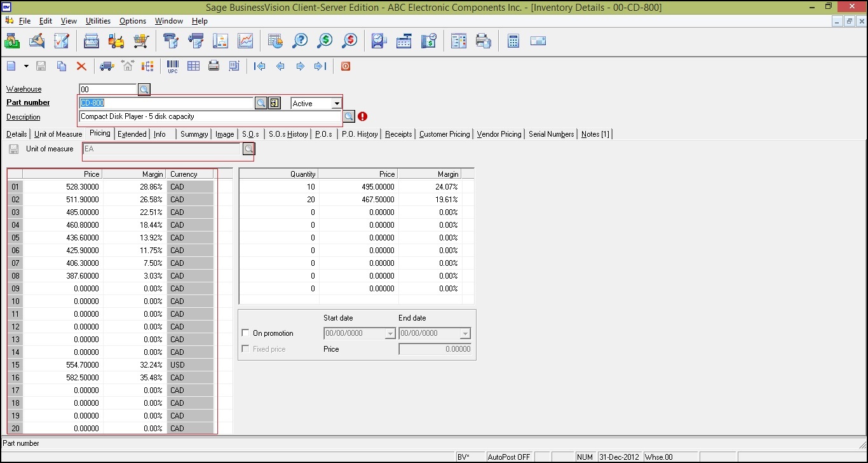This screenshot has height=463, width=868.
Task: Click row header 08 in price list
Action: tap(15, 276)
